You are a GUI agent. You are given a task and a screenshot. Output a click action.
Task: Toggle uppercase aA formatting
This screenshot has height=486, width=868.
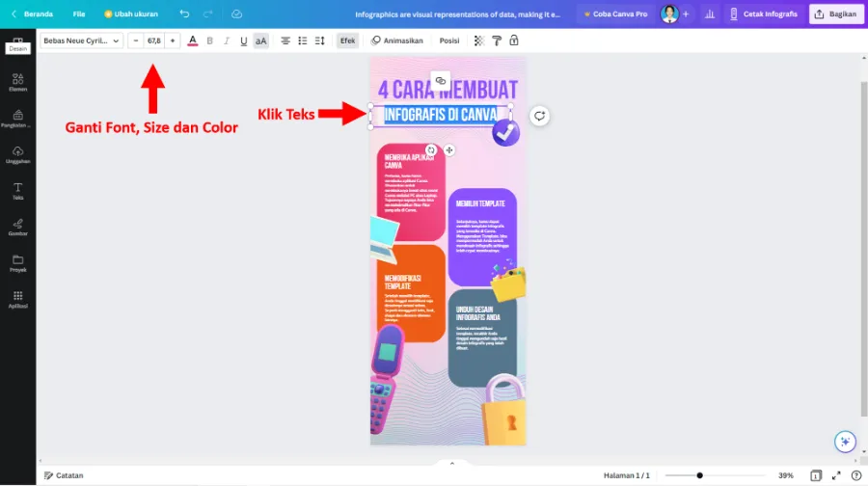260,40
